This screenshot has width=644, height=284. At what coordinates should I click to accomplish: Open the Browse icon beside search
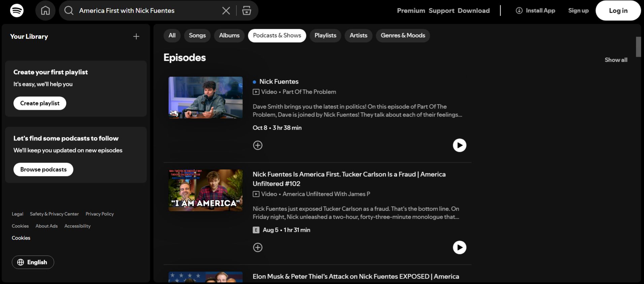[x=247, y=11]
